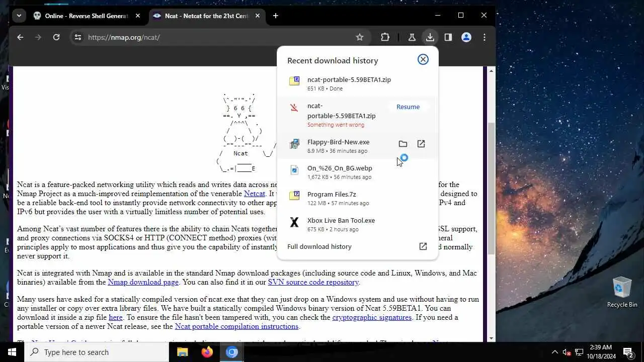Close the Recent download history popup
Image resolution: width=644 pixels, height=362 pixels.
coord(423,59)
